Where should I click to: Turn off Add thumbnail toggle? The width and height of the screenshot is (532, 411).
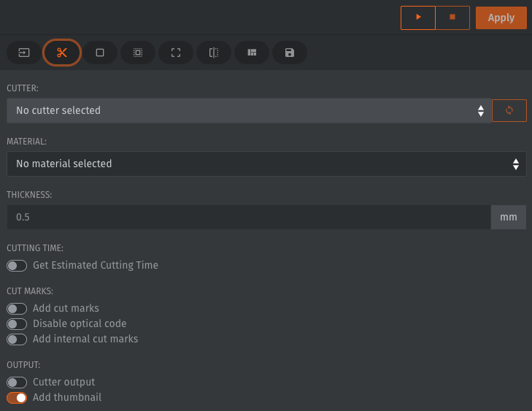click(17, 398)
